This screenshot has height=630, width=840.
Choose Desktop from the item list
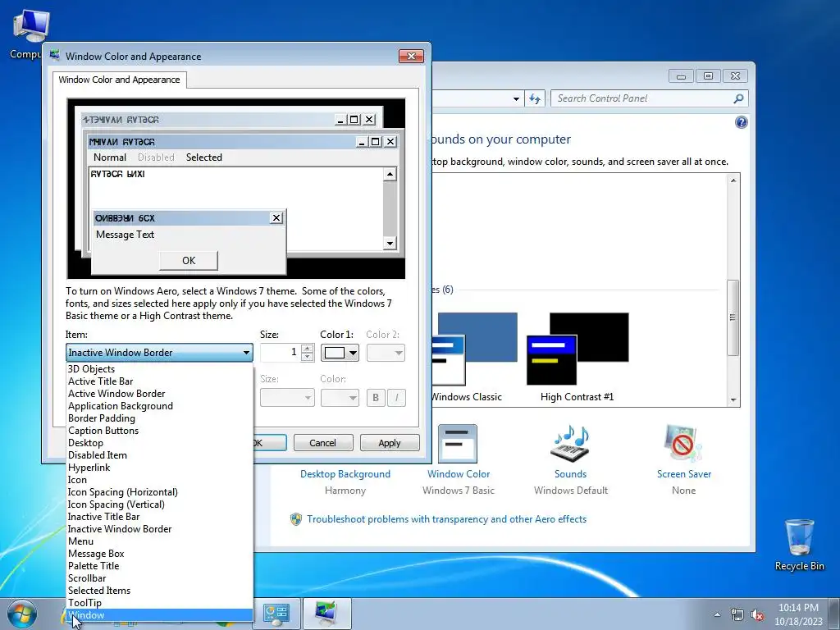160,442
